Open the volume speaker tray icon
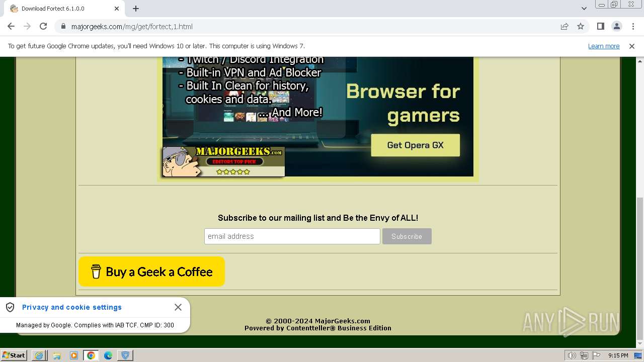This screenshot has width=644, height=362. coord(572,355)
